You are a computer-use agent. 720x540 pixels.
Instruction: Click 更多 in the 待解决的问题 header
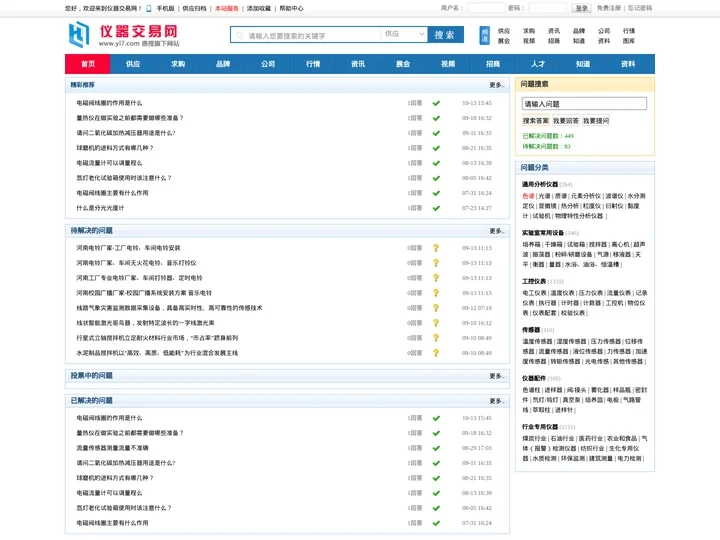[x=496, y=231]
